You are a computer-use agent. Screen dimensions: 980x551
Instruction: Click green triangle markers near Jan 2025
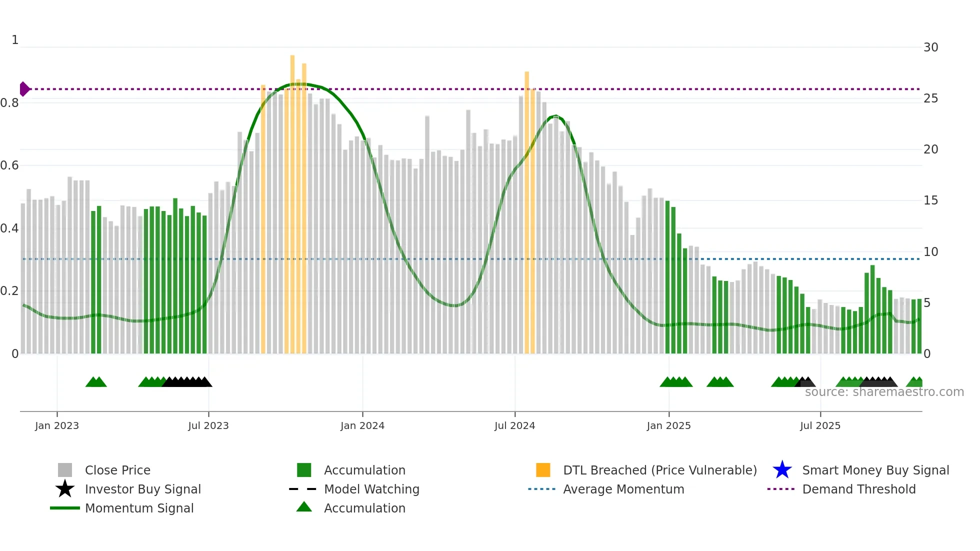[676, 382]
